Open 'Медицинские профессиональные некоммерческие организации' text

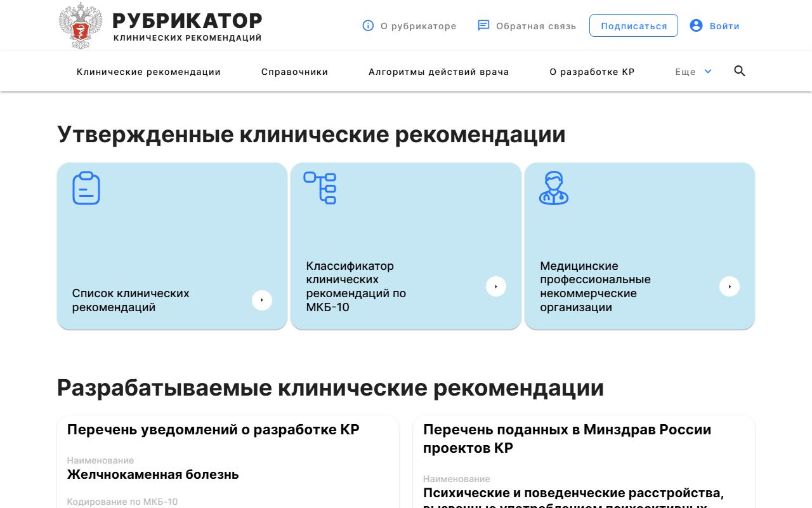[595, 286]
